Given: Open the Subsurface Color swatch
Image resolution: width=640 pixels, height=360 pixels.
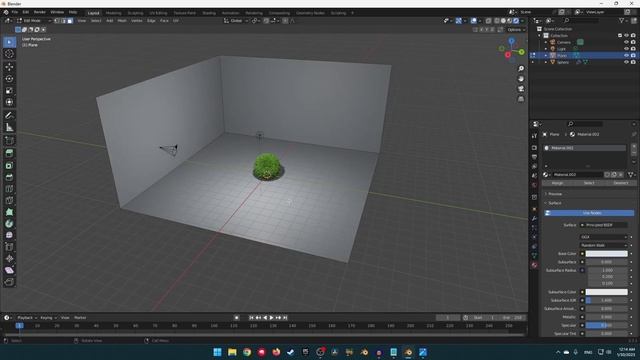Looking at the screenshot, I should click(607, 292).
